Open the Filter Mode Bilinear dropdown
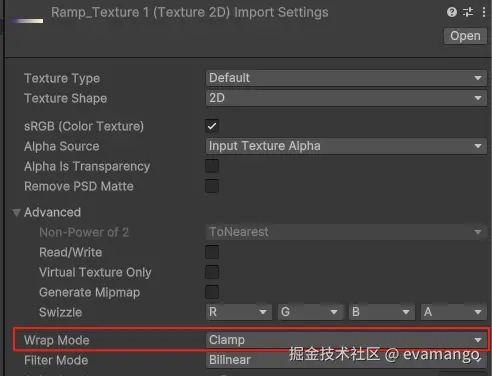 346,360
